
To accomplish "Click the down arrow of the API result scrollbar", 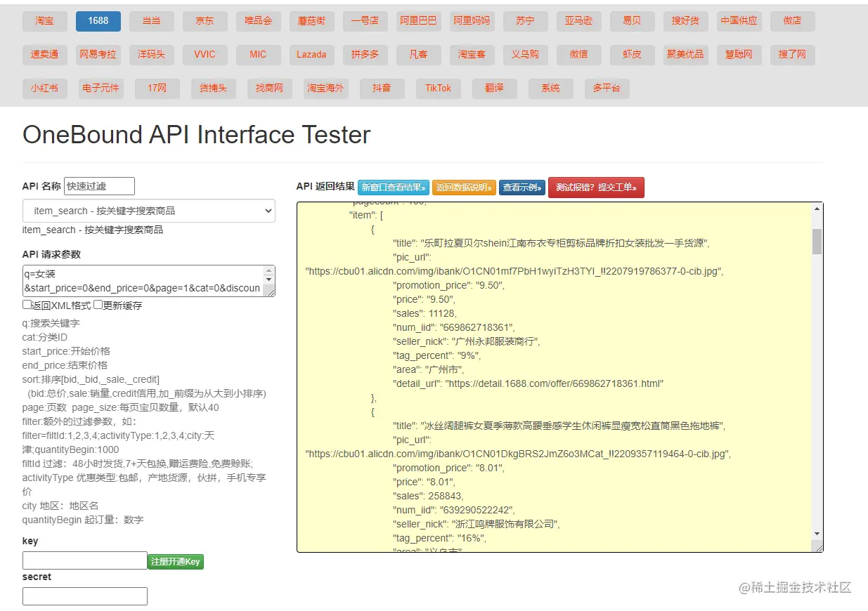I will [817, 534].
